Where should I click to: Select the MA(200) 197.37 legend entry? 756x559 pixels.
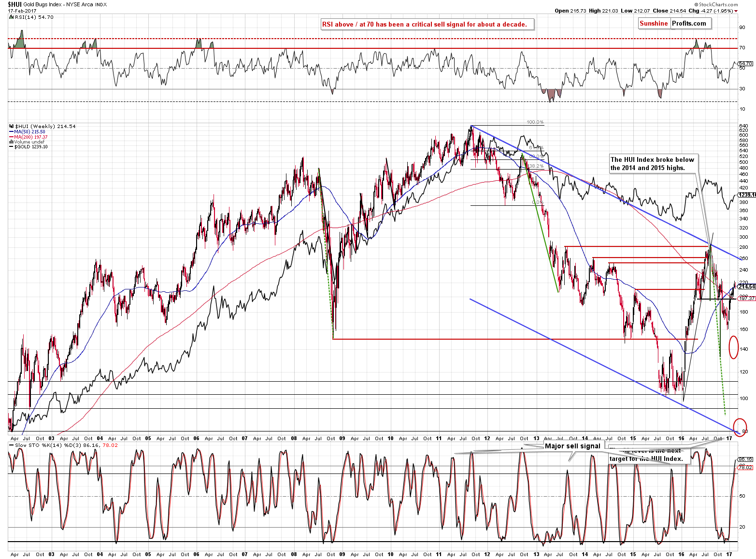[31, 137]
